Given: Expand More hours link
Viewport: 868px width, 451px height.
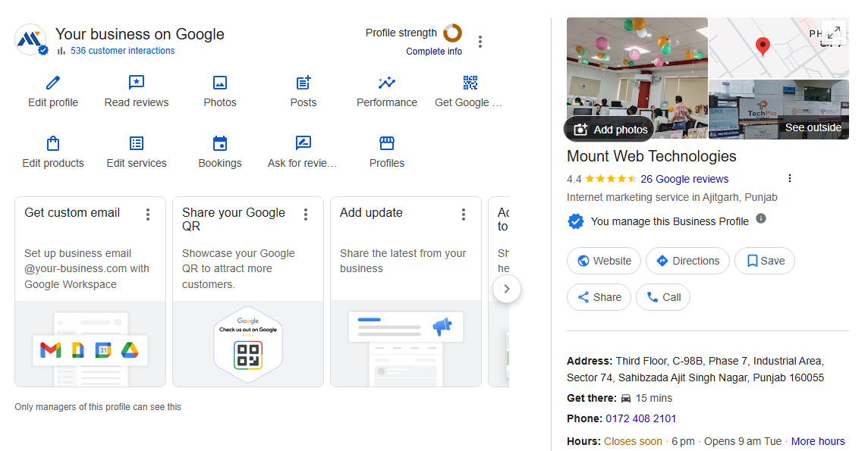Looking at the screenshot, I should [818, 441].
